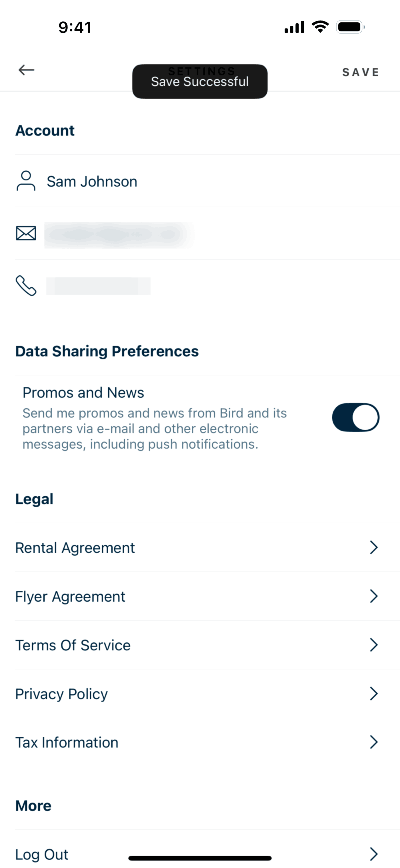Tap the Wi-Fi status icon
Image resolution: width=400 pixels, height=868 pixels.
click(x=320, y=27)
